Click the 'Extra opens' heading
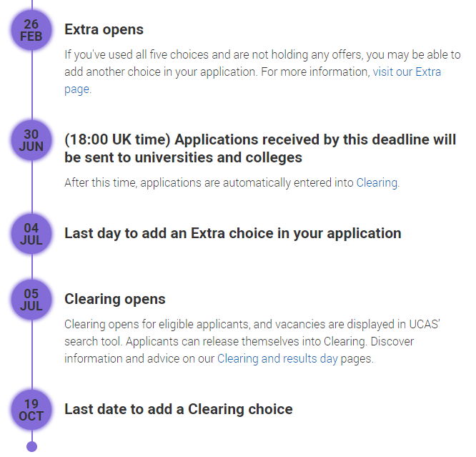 pos(104,29)
